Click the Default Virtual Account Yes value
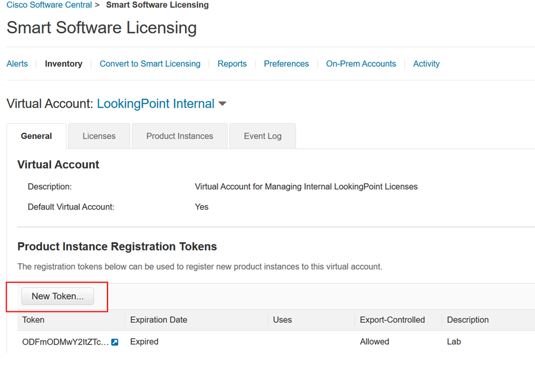Viewport: 535px width, 365px height. pyautogui.click(x=201, y=207)
